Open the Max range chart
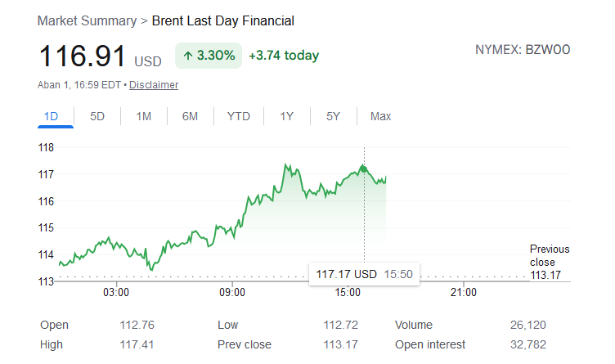615x364 pixels. click(x=380, y=116)
